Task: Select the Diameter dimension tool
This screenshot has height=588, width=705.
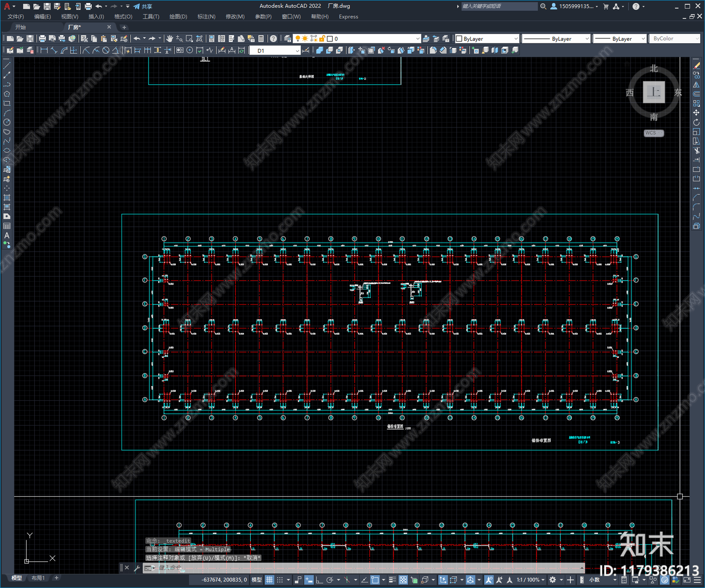Action: (x=106, y=50)
